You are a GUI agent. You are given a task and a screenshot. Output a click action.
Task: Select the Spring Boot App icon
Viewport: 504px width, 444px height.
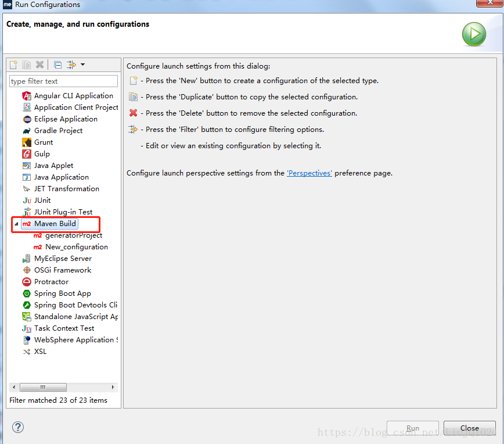tap(27, 293)
